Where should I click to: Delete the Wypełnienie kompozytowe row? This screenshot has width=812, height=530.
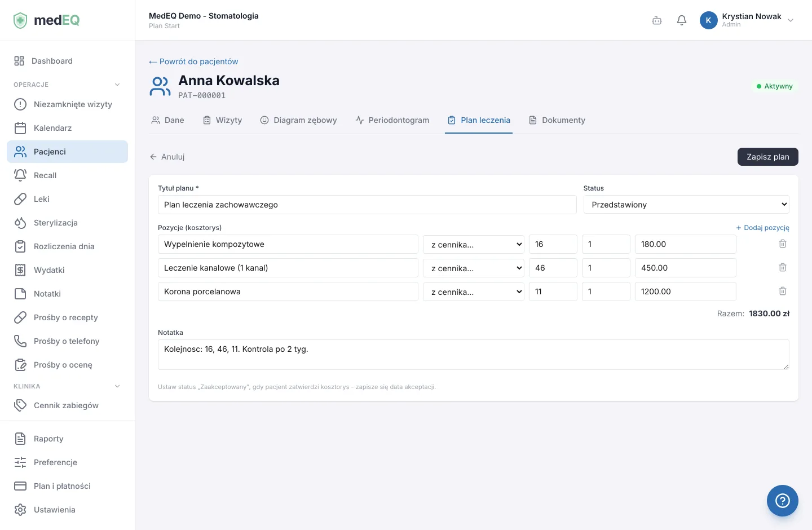pyautogui.click(x=783, y=244)
